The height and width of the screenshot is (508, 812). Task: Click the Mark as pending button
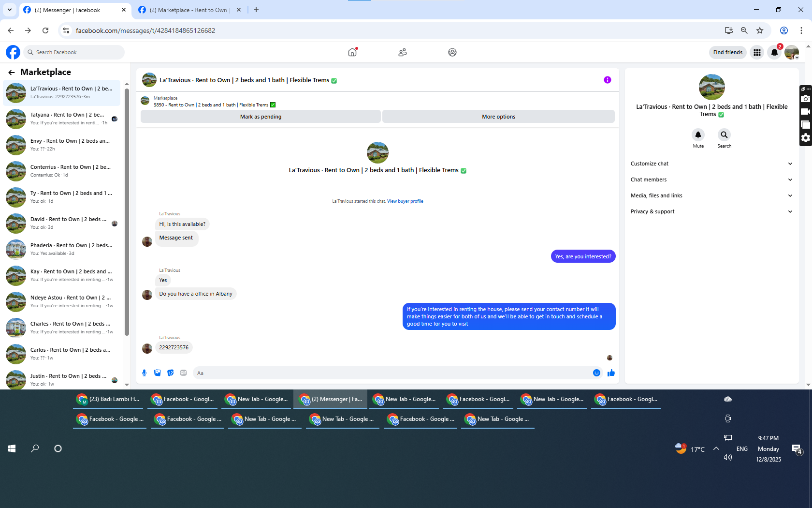[261, 117]
